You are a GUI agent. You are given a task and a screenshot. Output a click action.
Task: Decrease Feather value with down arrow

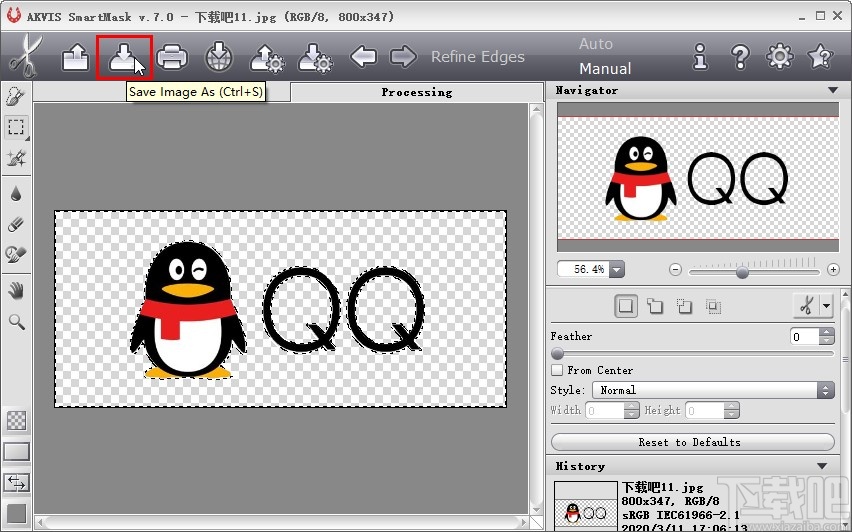tap(826, 341)
